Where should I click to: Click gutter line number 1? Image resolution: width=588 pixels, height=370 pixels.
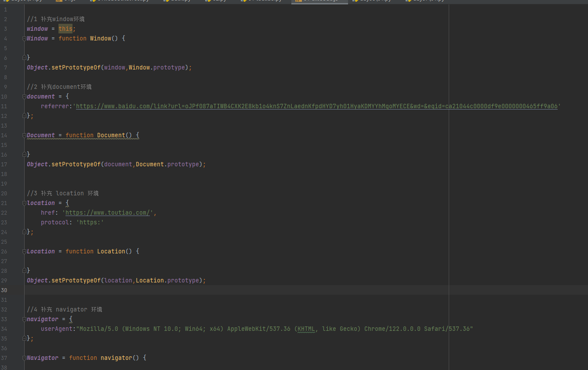coord(5,9)
